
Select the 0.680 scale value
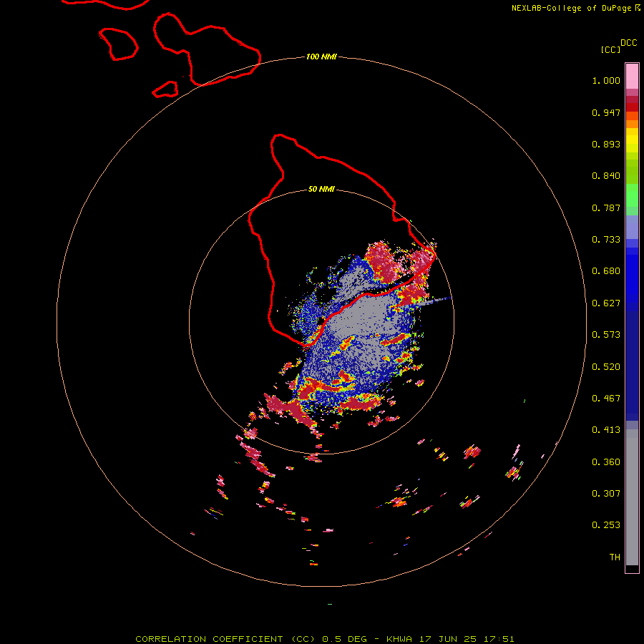[x=606, y=271]
